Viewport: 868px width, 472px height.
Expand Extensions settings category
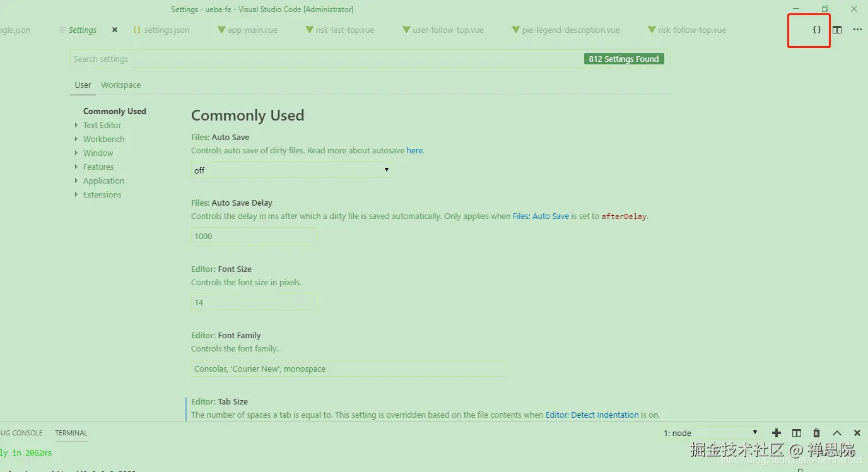coord(102,194)
